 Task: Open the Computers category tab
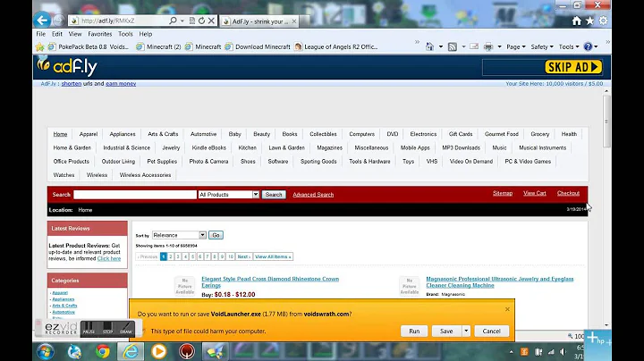coord(362,134)
